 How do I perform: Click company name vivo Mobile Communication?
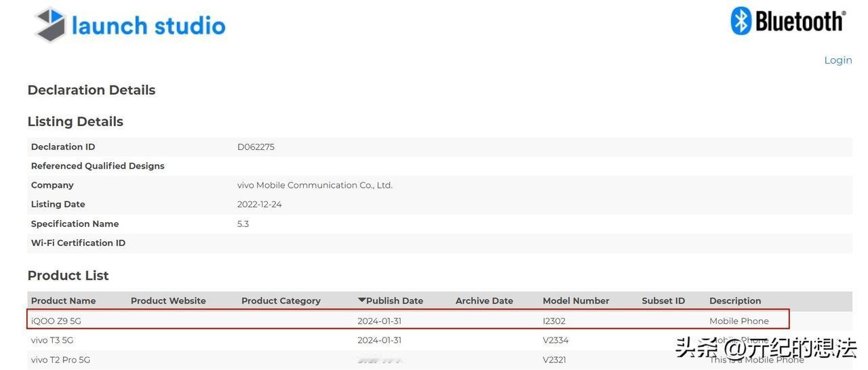[315, 185]
